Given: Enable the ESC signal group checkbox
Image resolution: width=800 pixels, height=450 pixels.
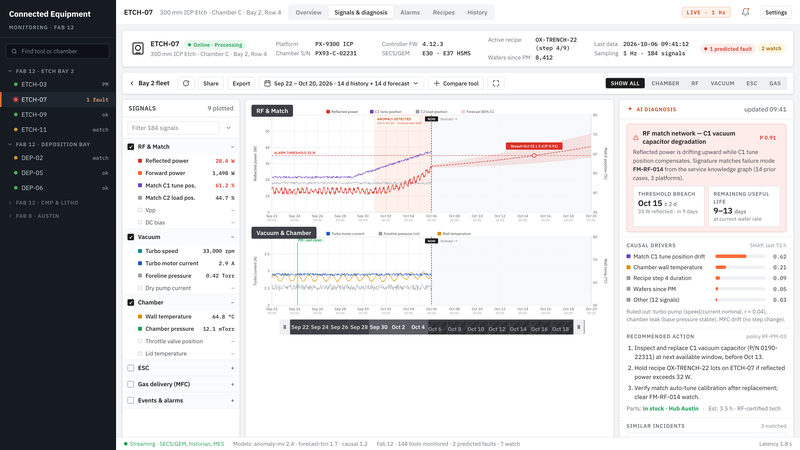Looking at the screenshot, I should click(131, 368).
